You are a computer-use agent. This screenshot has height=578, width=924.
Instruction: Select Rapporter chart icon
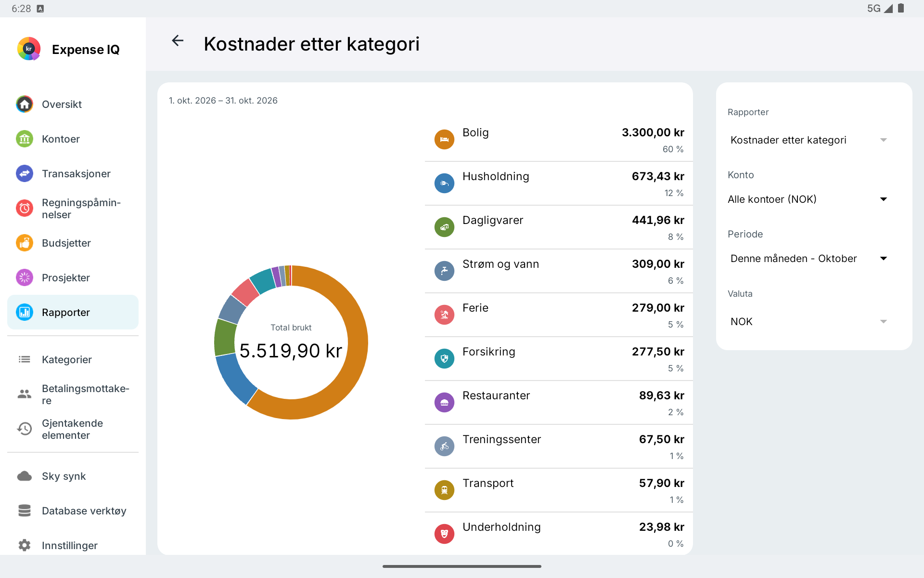tap(25, 312)
